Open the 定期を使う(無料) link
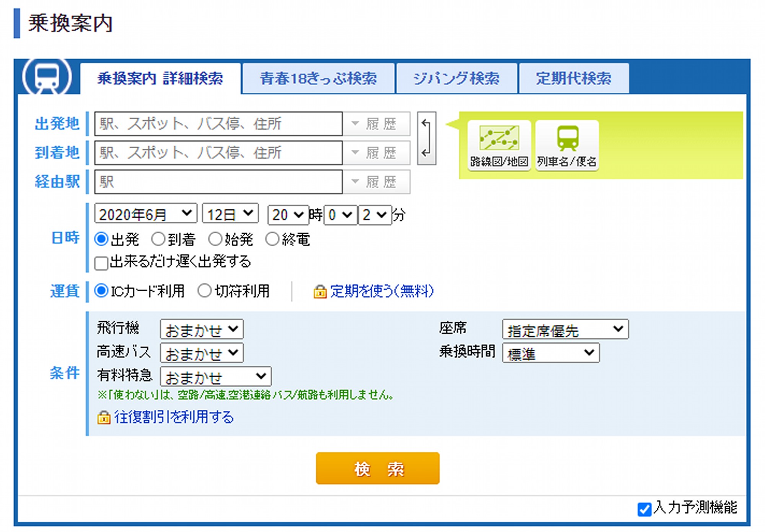The height and width of the screenshot is (532, 765). pos(382,291)
